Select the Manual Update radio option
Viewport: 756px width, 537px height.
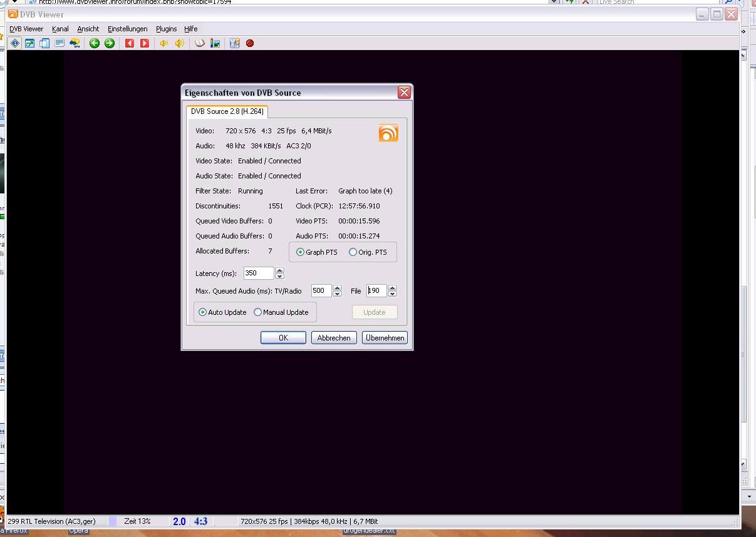pos(258,312)
